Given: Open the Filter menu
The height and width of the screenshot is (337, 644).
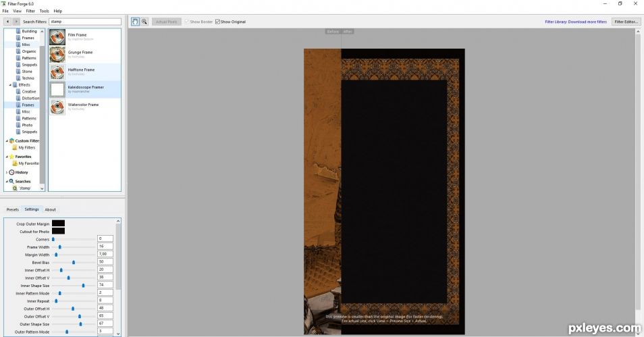Looking at the screenshot, I should pos(30,11).
